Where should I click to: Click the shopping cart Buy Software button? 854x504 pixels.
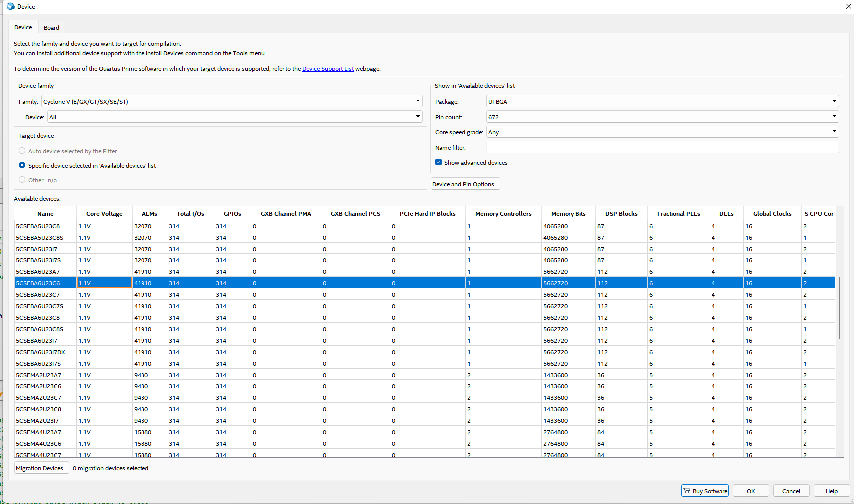coord(705,491)
